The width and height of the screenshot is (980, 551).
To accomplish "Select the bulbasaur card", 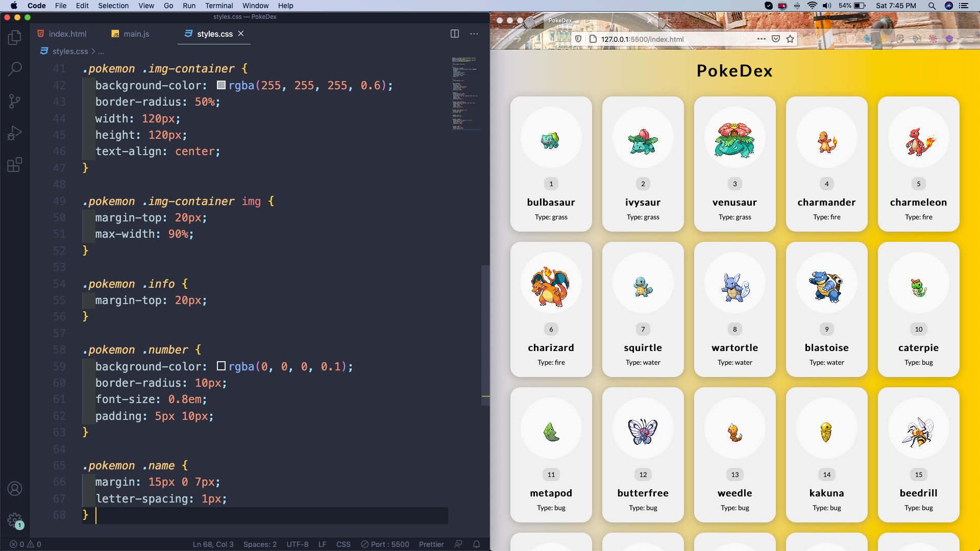I will coord(551,164).
